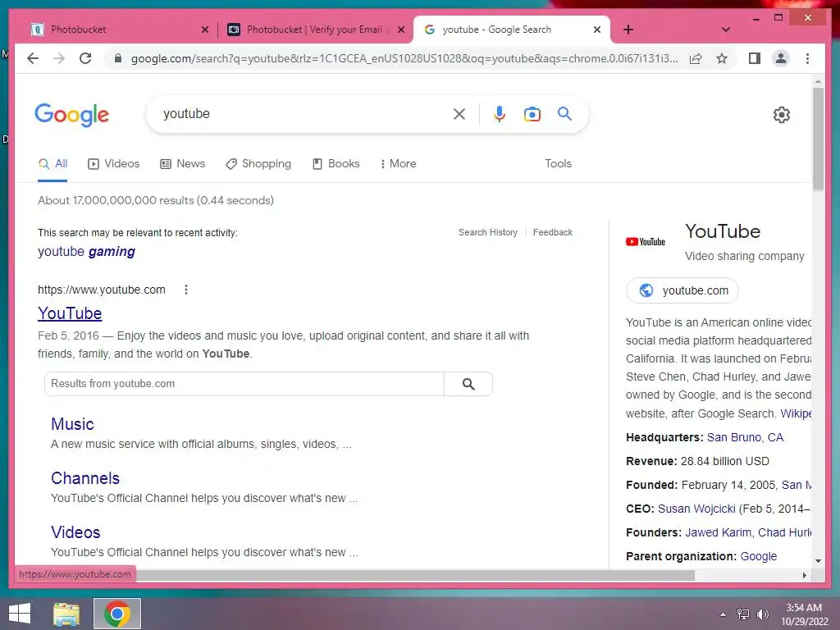Click the browser address bar URL
840x630 pixels.
coord(404,58)
